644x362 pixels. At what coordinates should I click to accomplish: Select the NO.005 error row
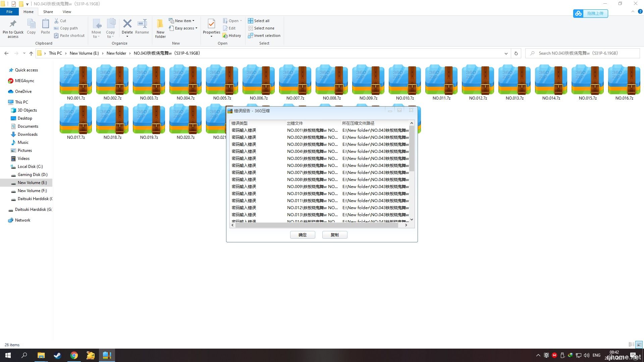(x=320, y=159)
